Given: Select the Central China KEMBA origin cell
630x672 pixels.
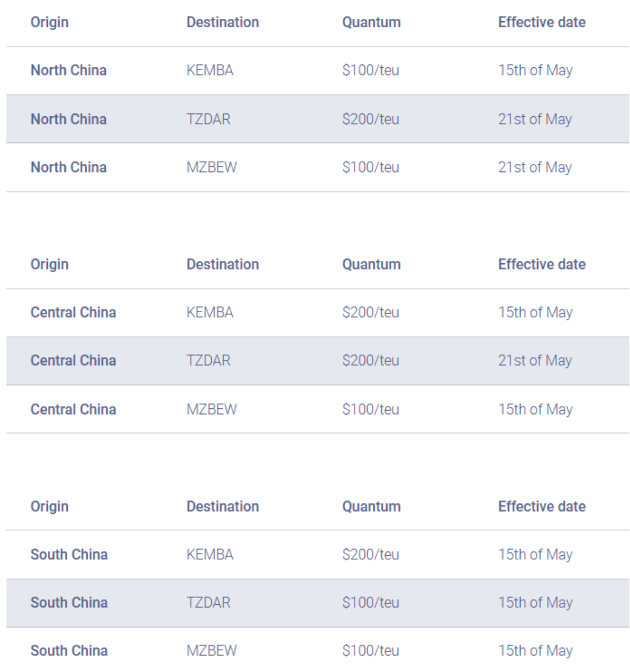Looking at the screenshot, I should click(73, 313).
